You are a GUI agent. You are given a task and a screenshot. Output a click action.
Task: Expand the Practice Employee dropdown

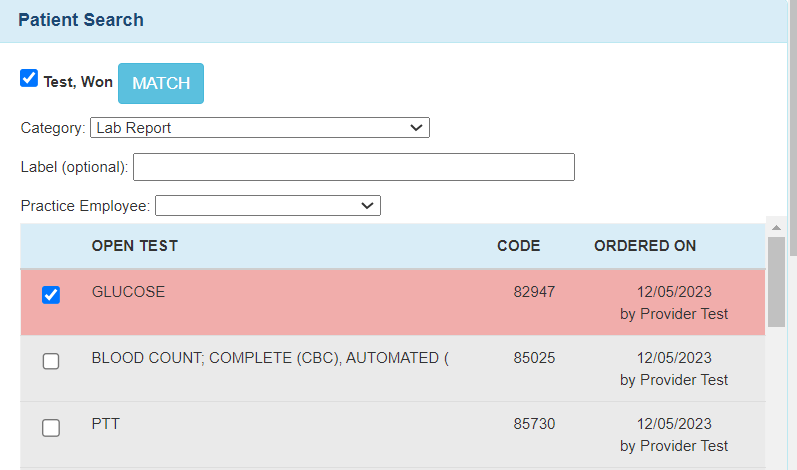pyautogui.click(x=267, y=205)
